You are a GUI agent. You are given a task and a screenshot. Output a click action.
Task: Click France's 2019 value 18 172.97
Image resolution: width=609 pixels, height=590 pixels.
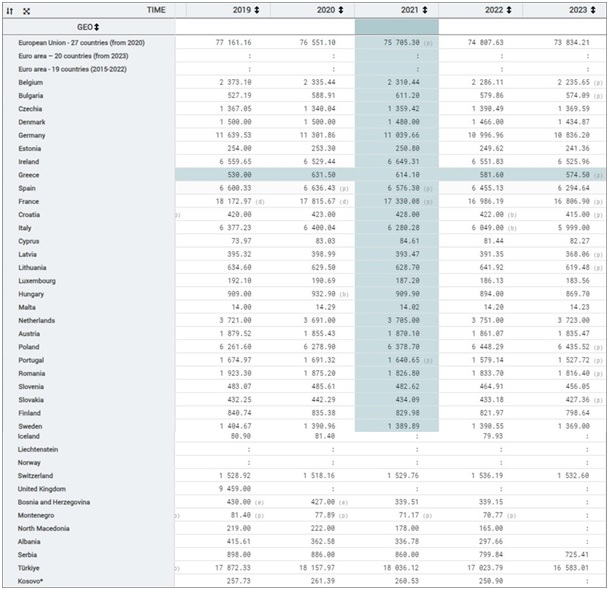point(222,200)
